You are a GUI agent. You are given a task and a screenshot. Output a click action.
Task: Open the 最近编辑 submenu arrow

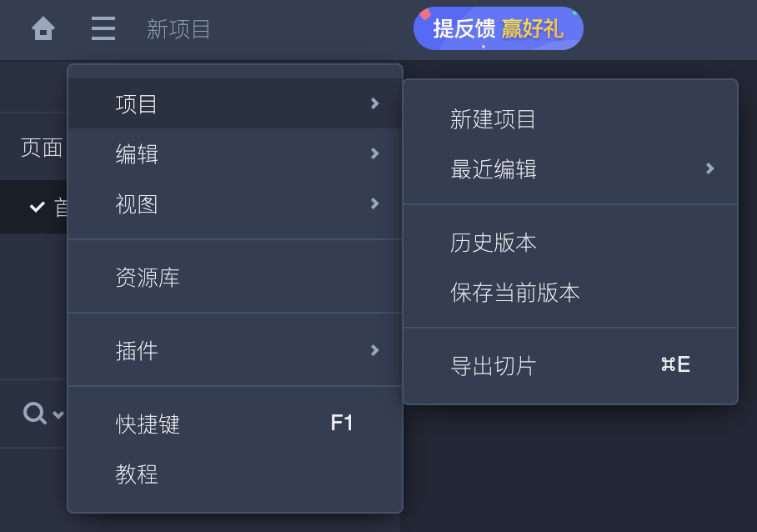point(709,168)
